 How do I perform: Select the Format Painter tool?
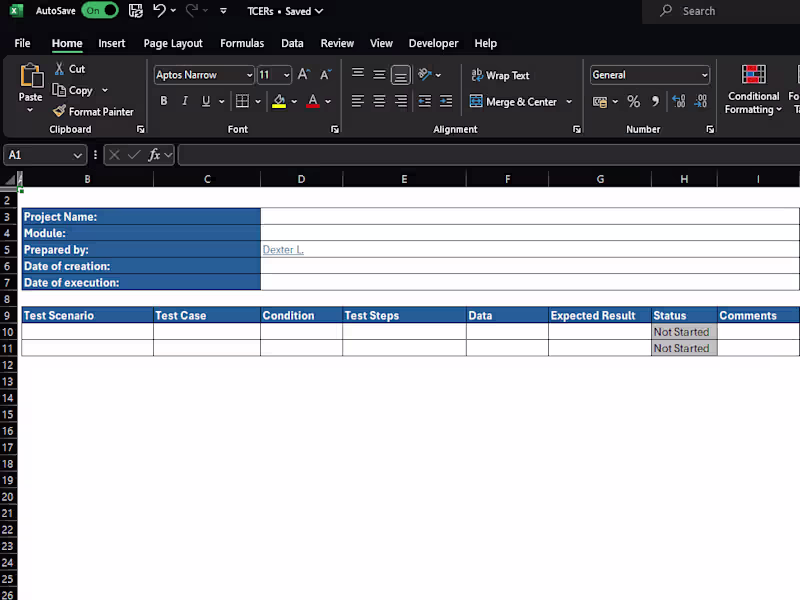click(94, 111)
